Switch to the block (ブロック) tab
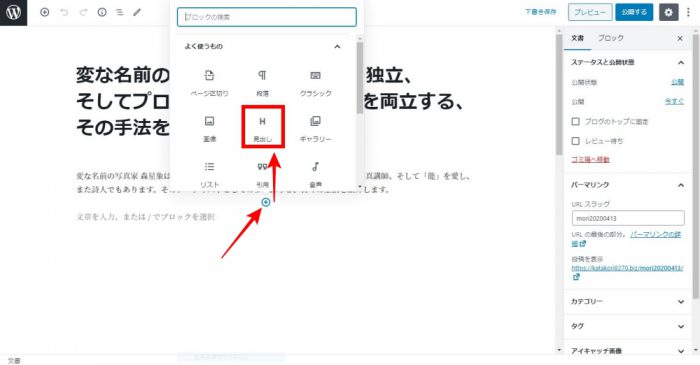Viewport: 700px width, 365px height. 611,38
